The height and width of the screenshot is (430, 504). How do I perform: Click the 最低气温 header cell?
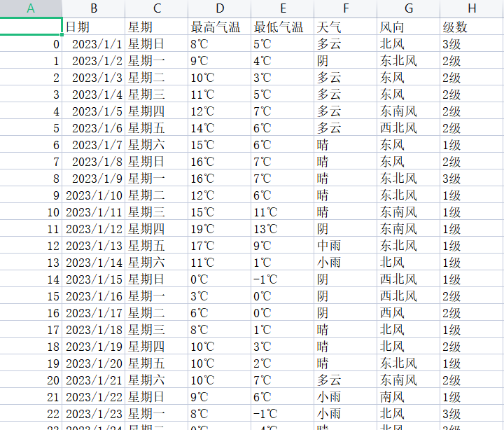click(x=283, y=27)
